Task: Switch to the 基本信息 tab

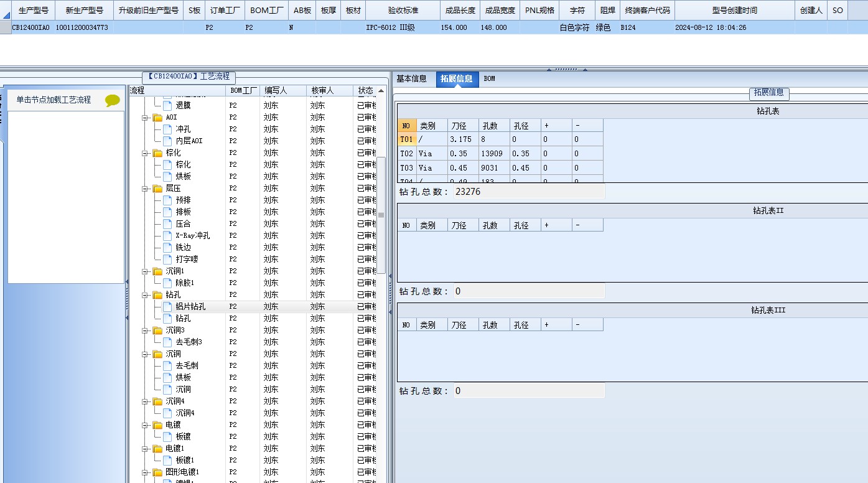Action: coord(412,79)
